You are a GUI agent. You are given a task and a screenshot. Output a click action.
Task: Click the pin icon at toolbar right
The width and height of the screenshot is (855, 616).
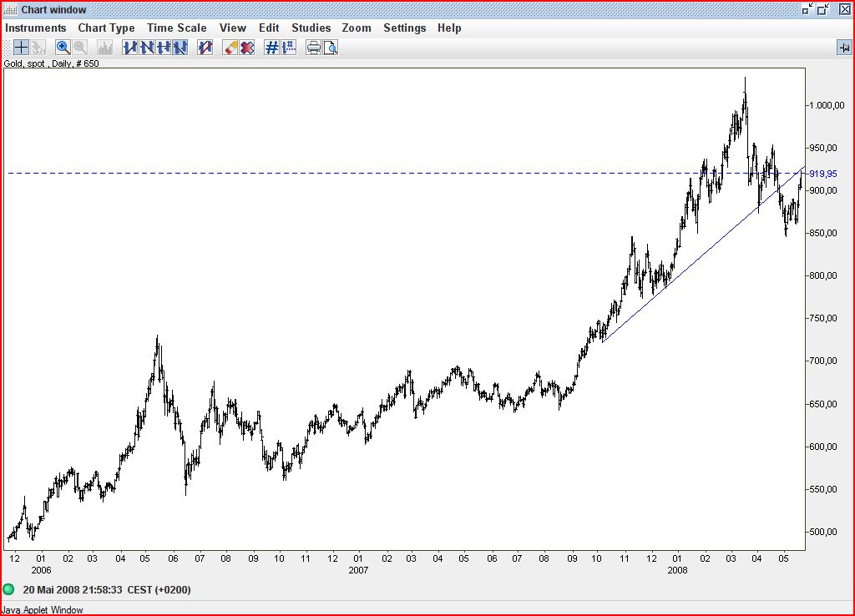[844, 48]
